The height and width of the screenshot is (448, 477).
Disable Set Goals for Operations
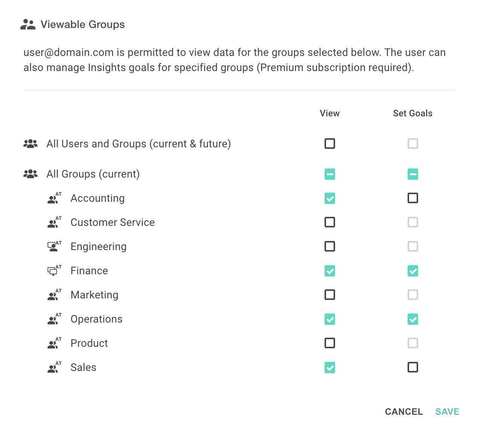413,319
